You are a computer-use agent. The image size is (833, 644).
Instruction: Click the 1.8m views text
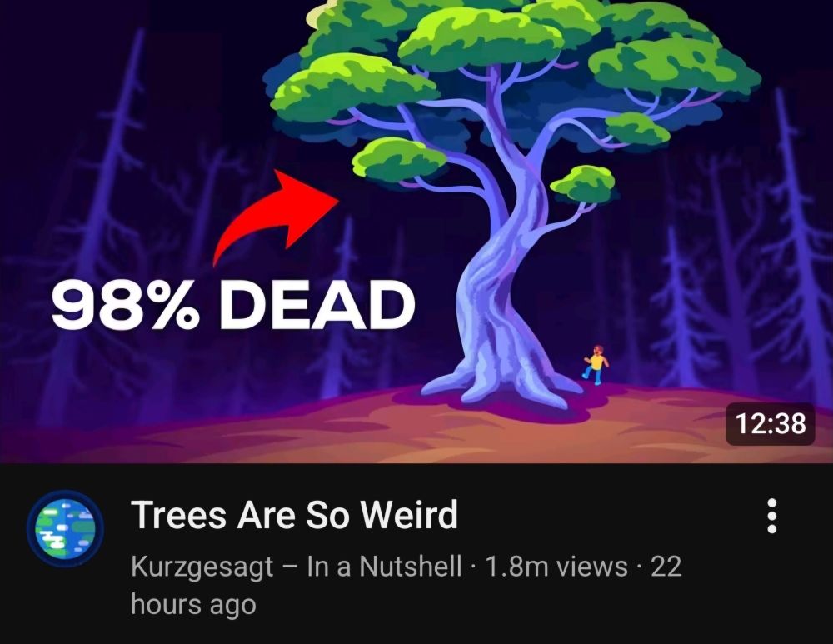click(556, 567)
